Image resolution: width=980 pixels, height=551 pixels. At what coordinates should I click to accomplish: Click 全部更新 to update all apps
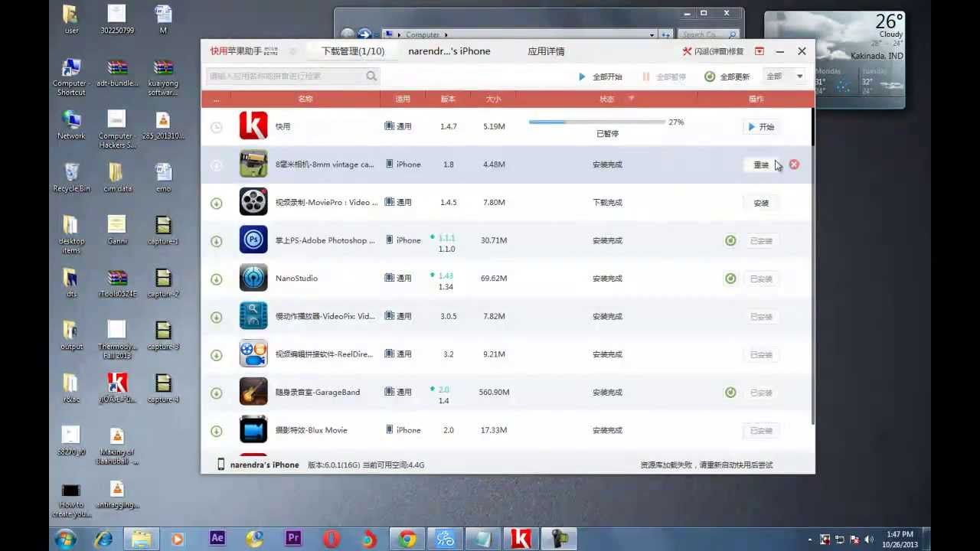tap(727, 77)
